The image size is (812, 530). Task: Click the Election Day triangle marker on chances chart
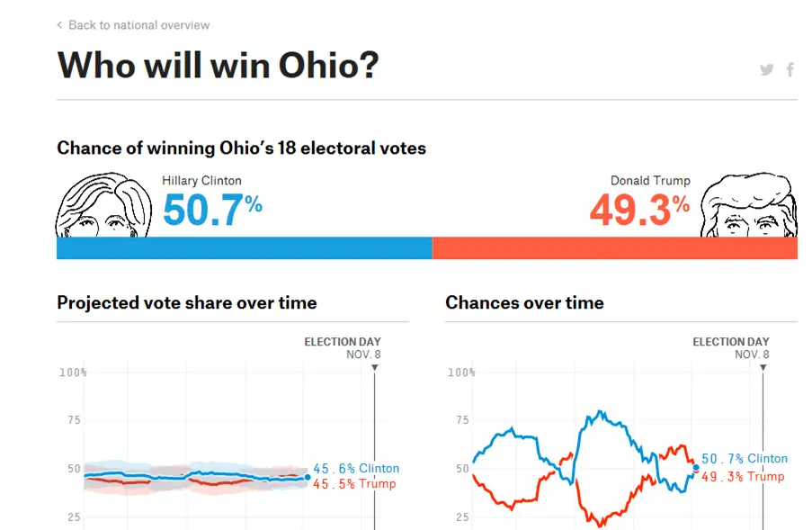(x=763, y=367)
